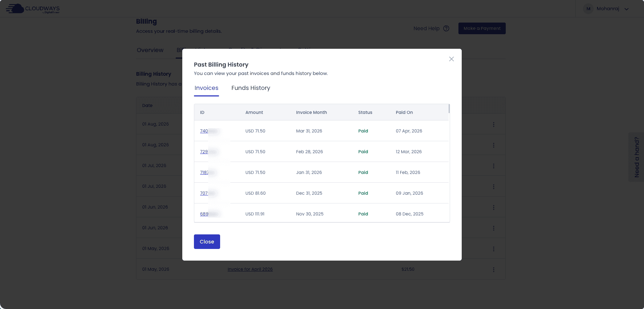
Task: Click the Status column header
Action: click(x=365, y=112)
